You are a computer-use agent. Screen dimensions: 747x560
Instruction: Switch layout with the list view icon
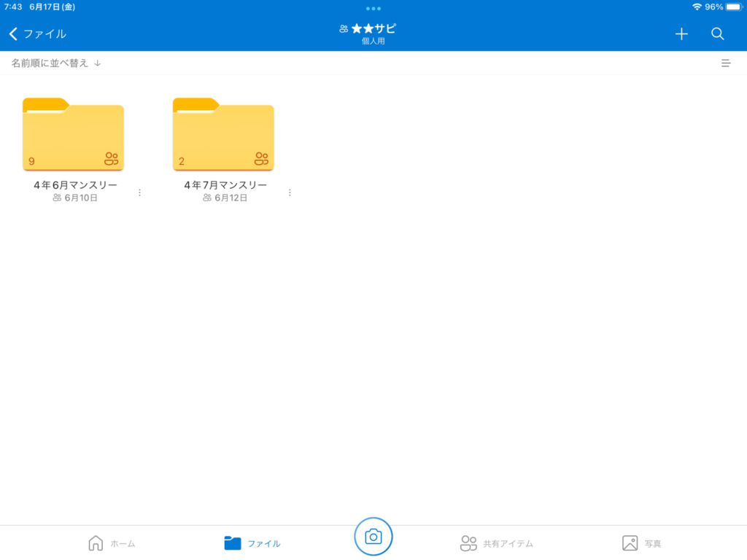click(x=726, y=63)
